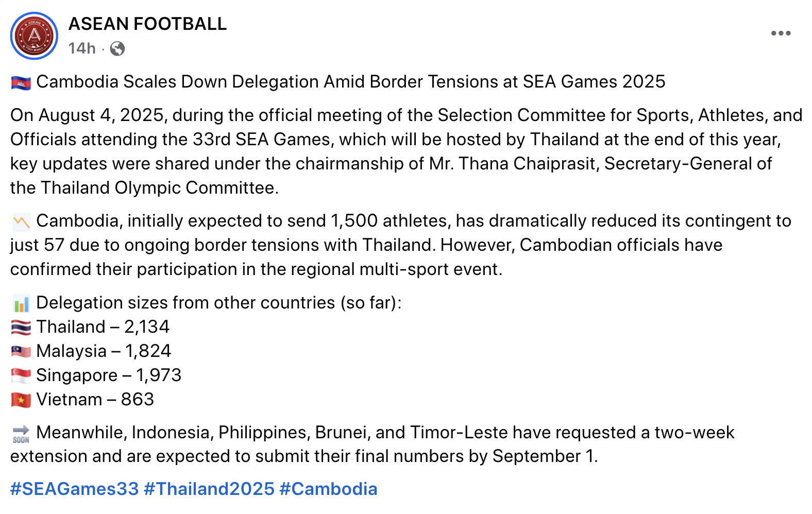
Task: Click the globe public audience icon
Action: point(117,48)
